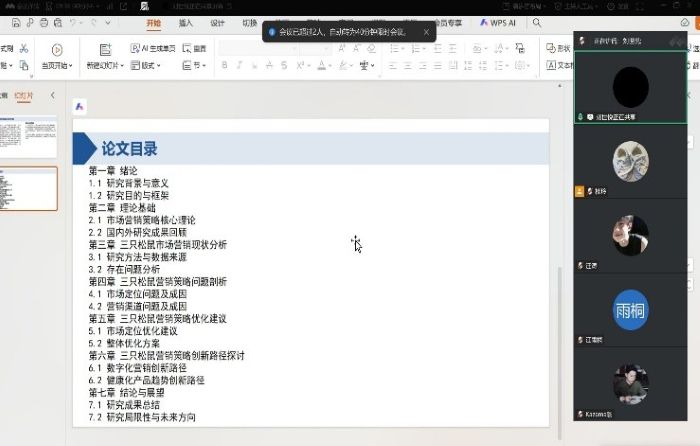Dismiss the meeting notification banner
Viewport: 700px width, 446px height.
point(426,32)
